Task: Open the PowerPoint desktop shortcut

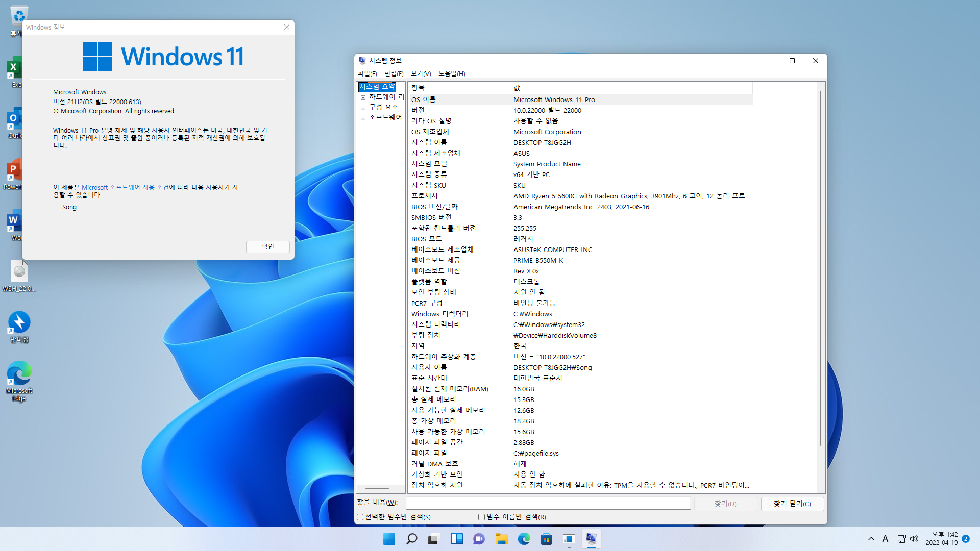Action: click(14, 173)
